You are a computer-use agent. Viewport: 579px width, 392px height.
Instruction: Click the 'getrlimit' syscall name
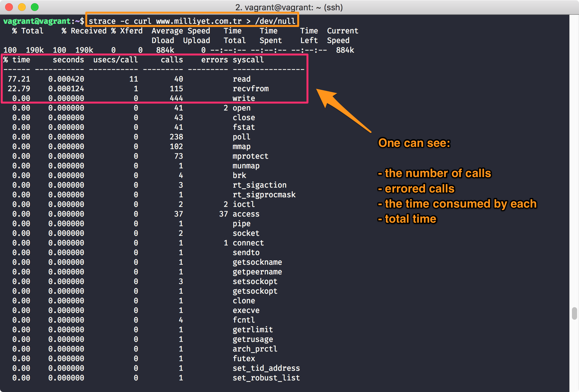(253, 330)
